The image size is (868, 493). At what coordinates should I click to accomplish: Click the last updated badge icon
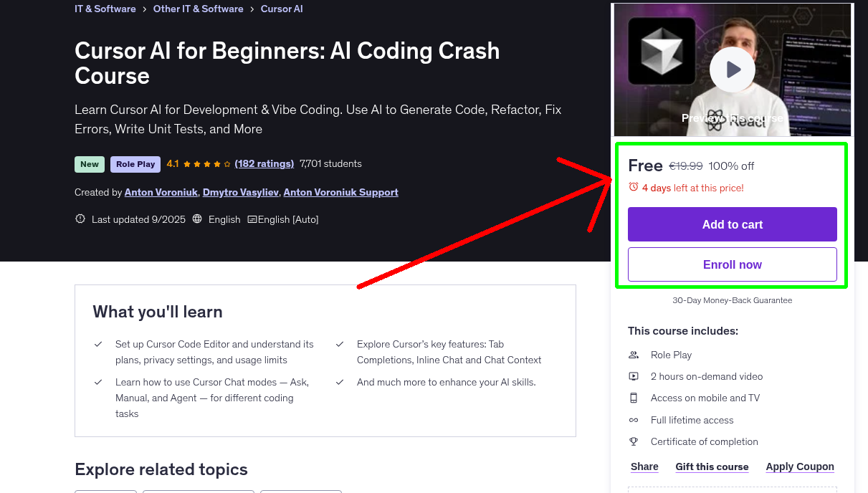80,219
